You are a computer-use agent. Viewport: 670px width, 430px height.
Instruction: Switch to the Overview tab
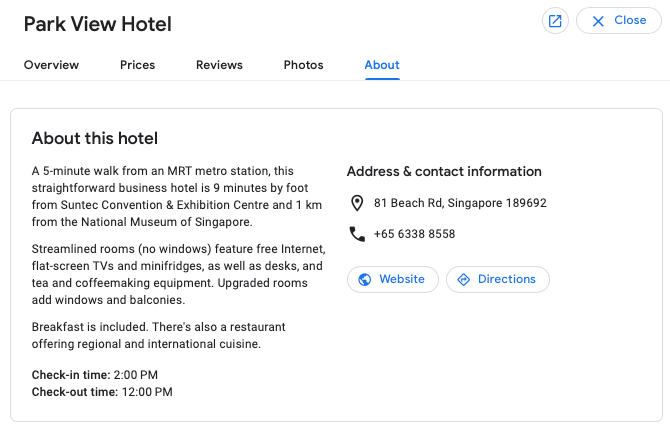coord(51,65)
